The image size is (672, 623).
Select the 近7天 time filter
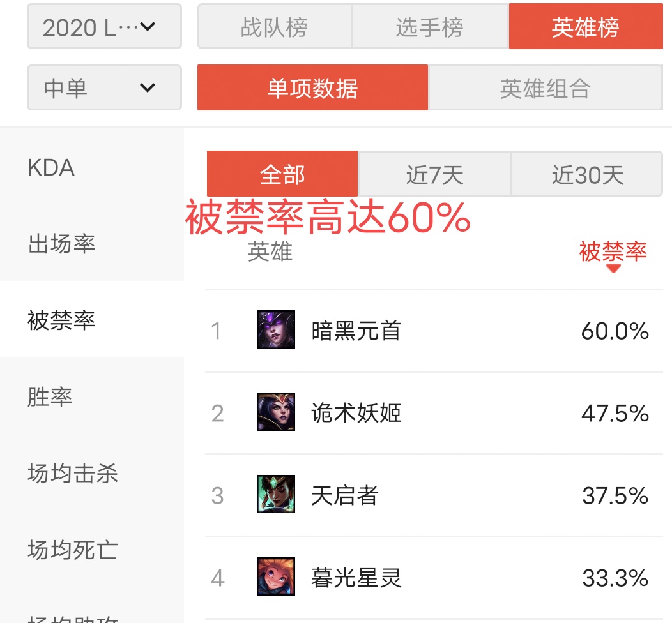click(x=434, y=174)
